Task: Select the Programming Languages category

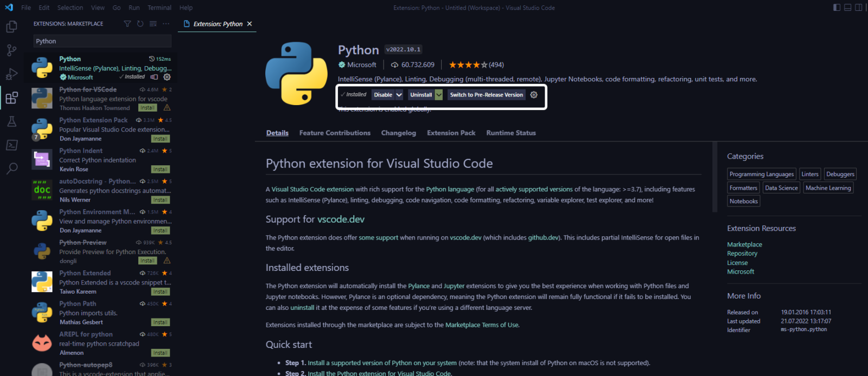Action: (x=762, y=174)
